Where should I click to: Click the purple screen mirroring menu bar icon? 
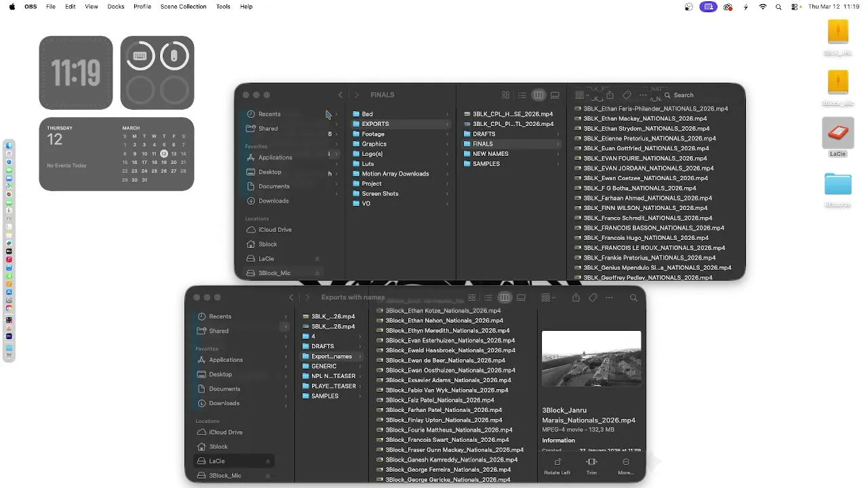coord(708,7)
